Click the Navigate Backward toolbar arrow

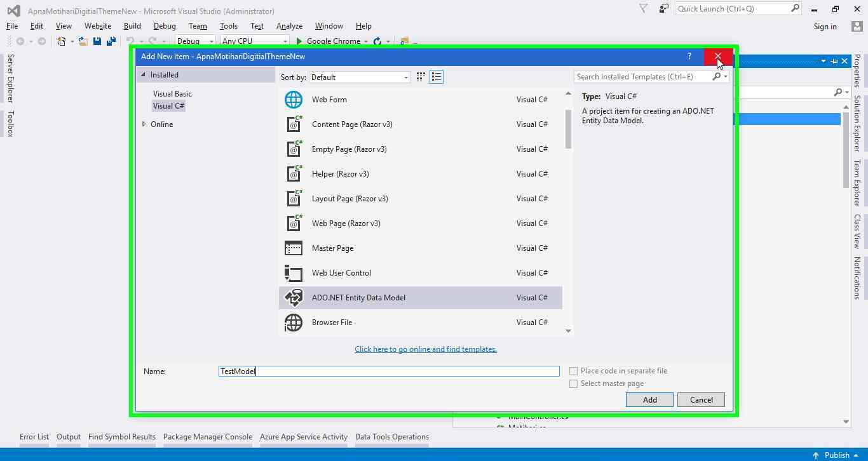pyautogui.click(x=20, y=41)
